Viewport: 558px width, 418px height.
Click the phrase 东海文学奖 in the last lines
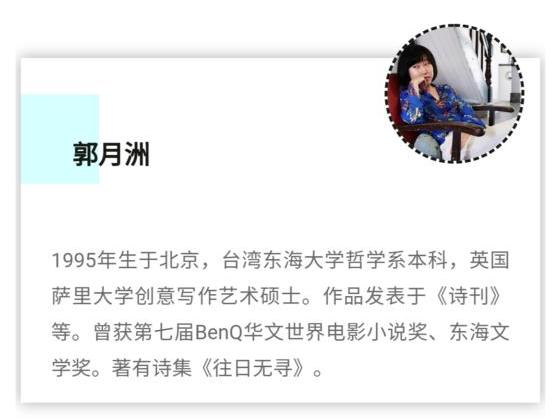479,332
